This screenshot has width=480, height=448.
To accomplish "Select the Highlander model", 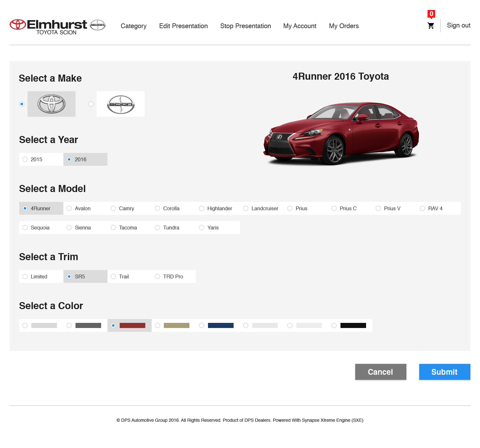I will (x=218, y=208).
